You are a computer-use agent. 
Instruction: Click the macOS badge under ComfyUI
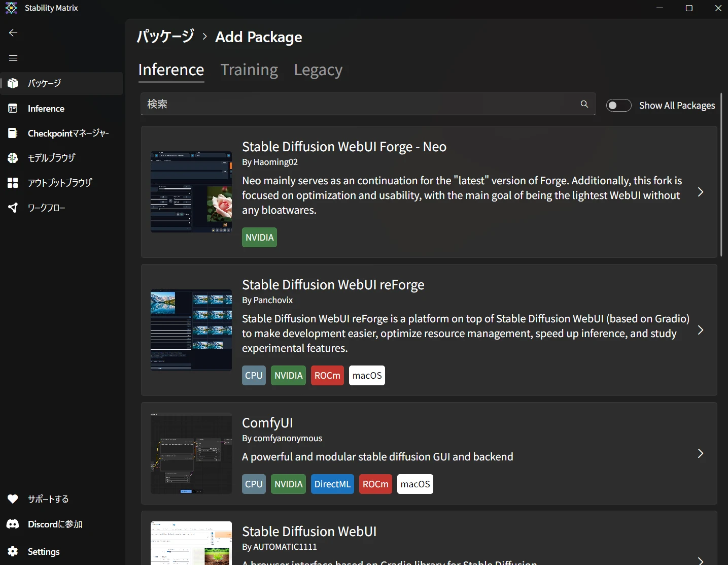coord(415,484)
